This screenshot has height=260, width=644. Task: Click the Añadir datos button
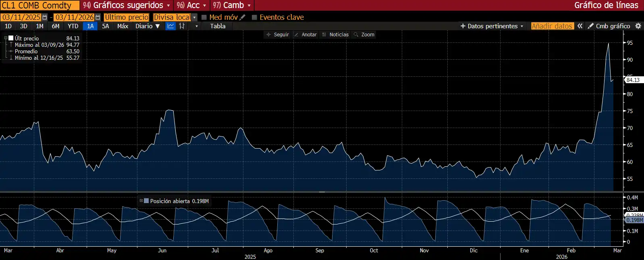point(552,26)
